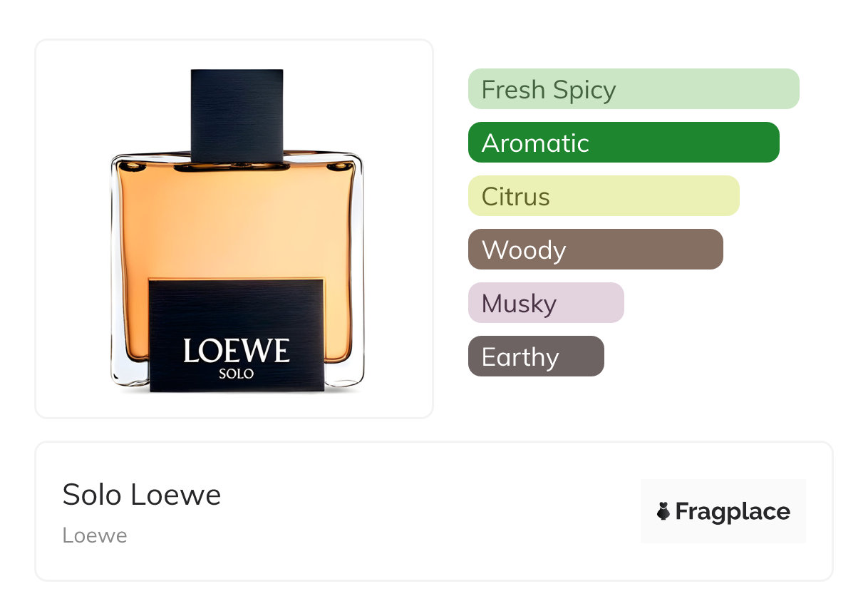Select the Woody accord bar
This screenshot has width=868, height=616.
(596, 250)
